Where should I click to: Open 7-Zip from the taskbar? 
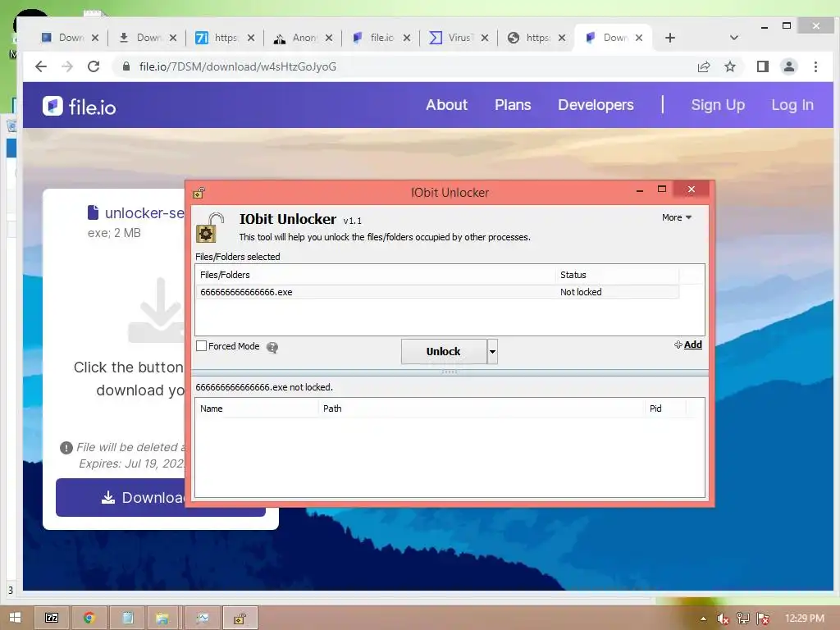pyautogui.click(x=52, y=618)
